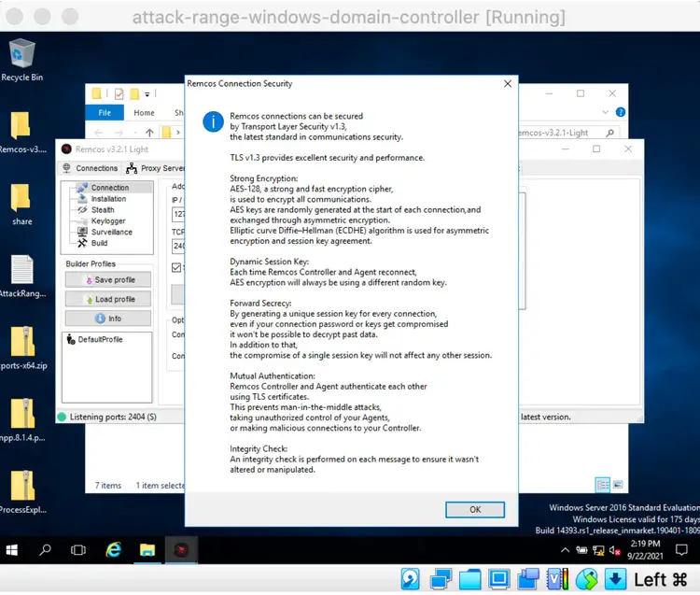Select the Build tree entry
Viewport: 700px width, 595px height.
[x=99, y=244]
